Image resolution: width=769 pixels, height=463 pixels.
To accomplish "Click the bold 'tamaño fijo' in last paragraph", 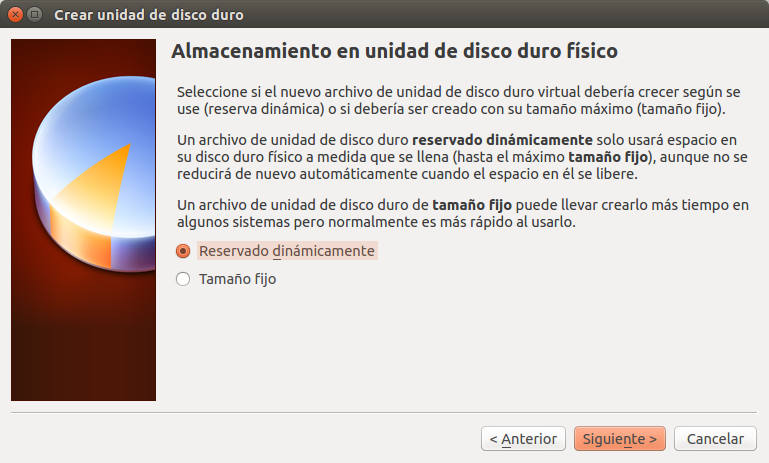I will (x=472, y=205).
